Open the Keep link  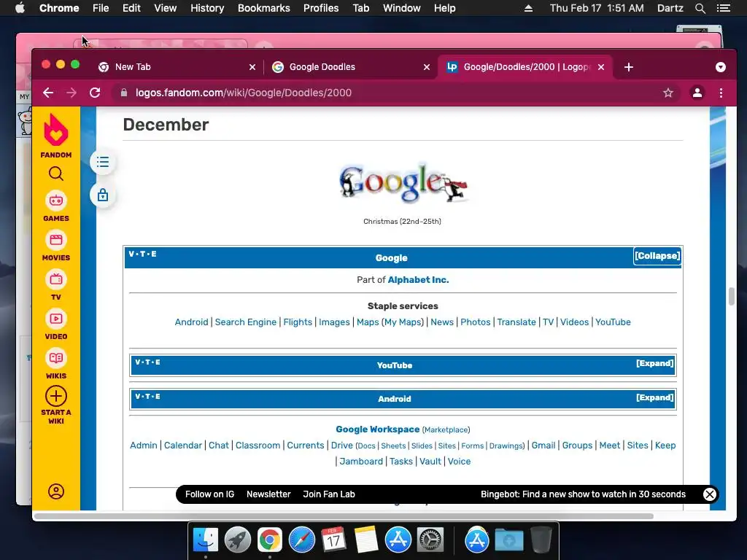(665, 446)
